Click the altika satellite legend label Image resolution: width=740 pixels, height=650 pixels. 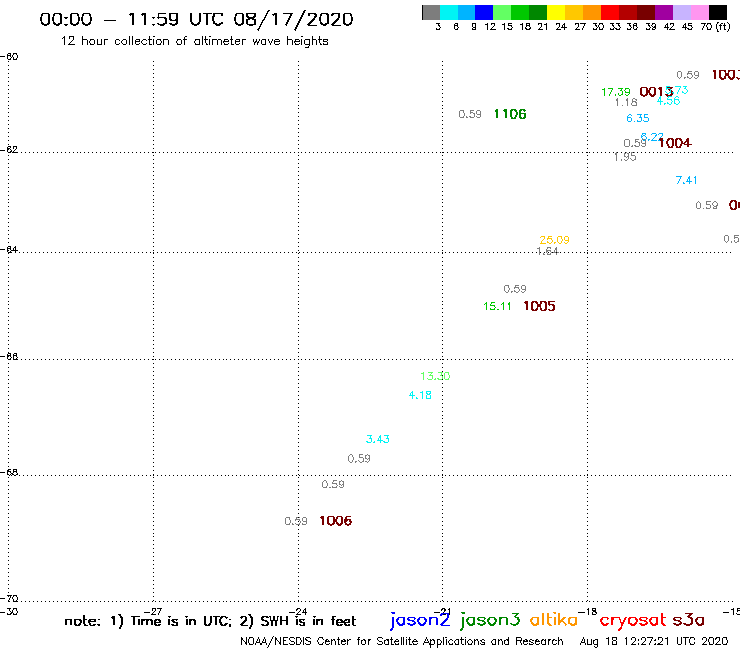point(554,620)
